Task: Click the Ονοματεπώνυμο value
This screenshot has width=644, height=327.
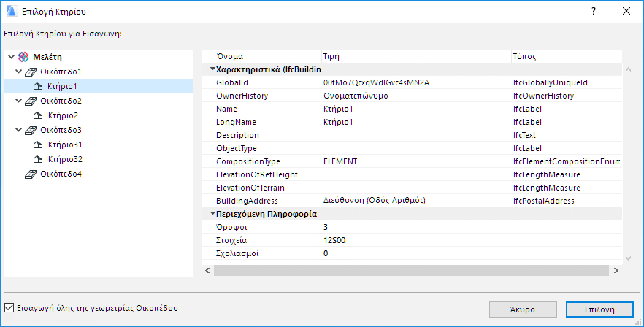Action: [356, 96]
